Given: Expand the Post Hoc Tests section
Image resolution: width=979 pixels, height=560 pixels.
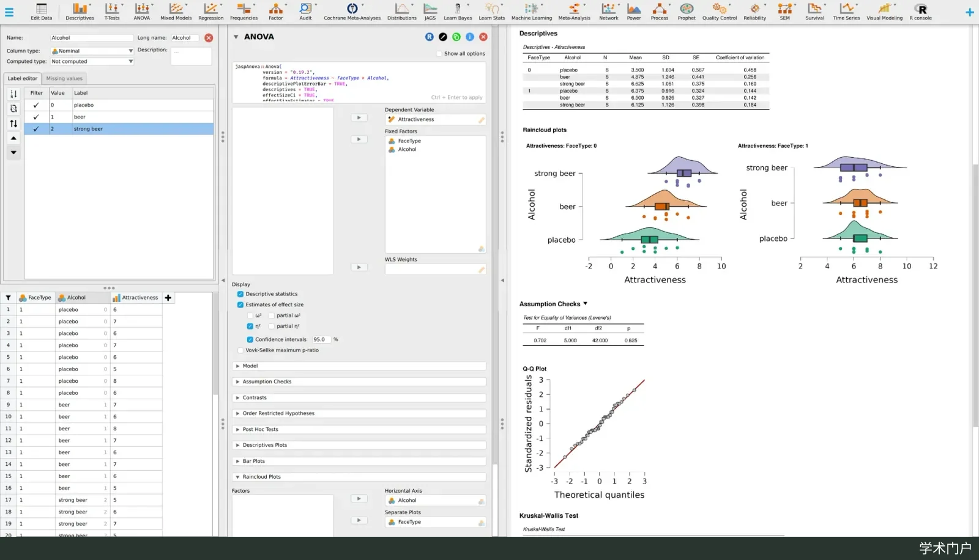Looking at the screenshot, I should click(359, 429).
